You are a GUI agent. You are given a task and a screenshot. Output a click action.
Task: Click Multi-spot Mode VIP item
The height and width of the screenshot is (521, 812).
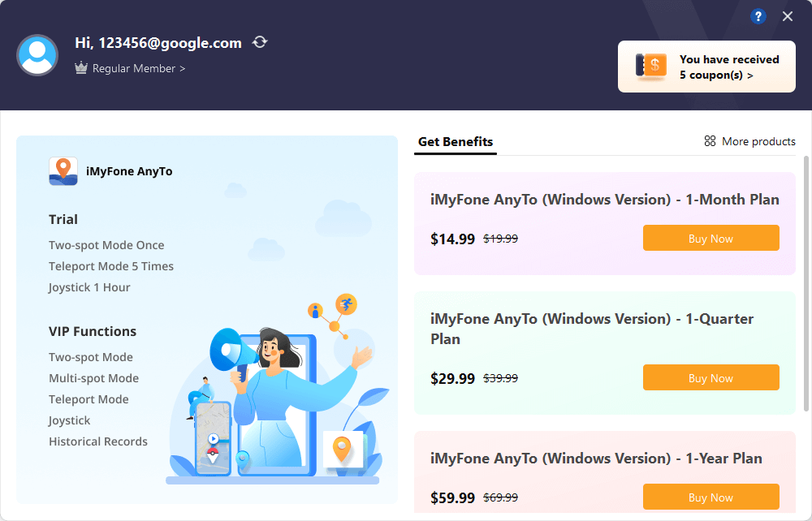(x=93, y=379)
